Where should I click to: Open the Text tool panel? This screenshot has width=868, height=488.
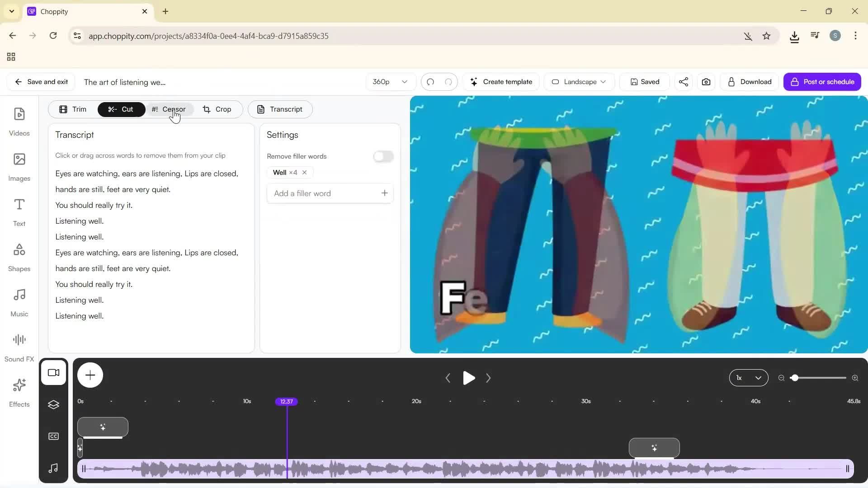click(19, 211)
